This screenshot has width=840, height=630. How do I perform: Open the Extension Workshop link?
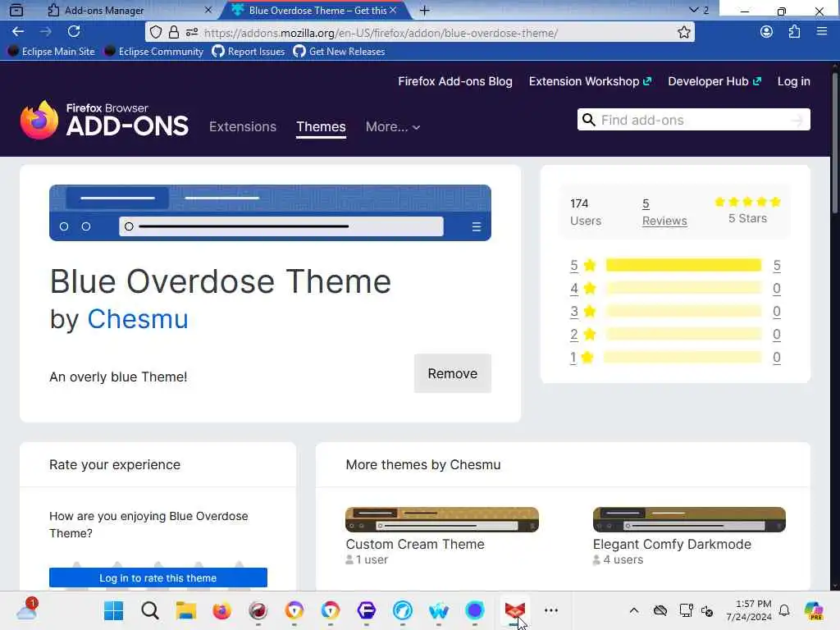(590, 81)
